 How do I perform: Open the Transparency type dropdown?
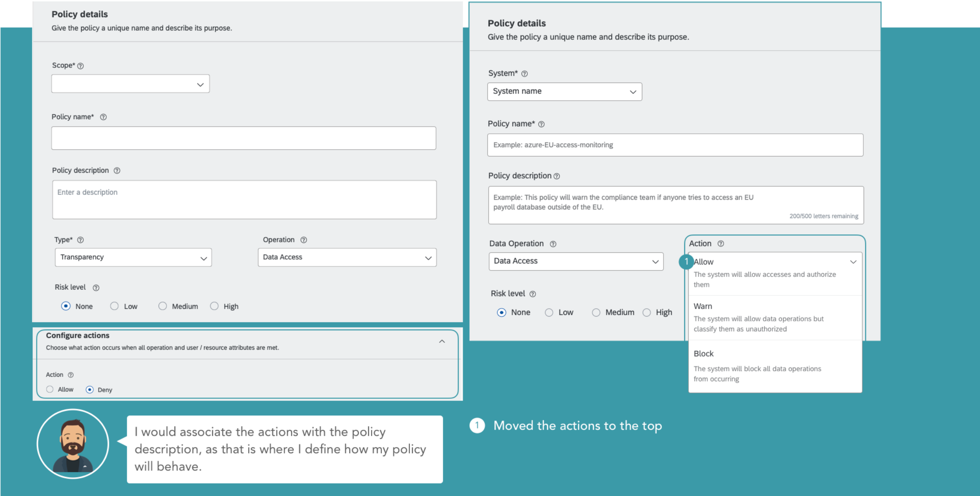pos(133,258)
